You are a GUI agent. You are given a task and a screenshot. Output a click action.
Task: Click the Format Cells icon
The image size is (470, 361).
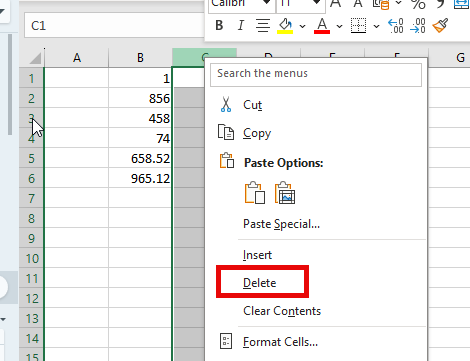tap(226, 341)
